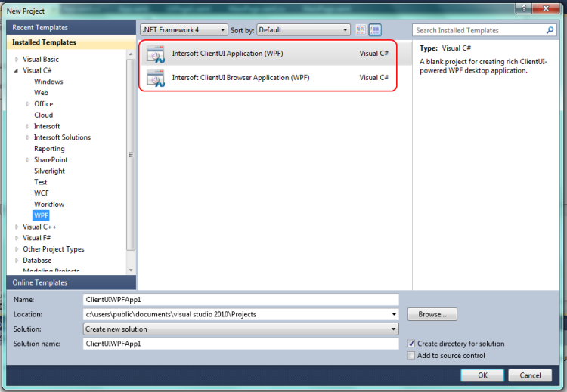
Task: Expand the Visual Basic tree node
Action: (17, 59)
